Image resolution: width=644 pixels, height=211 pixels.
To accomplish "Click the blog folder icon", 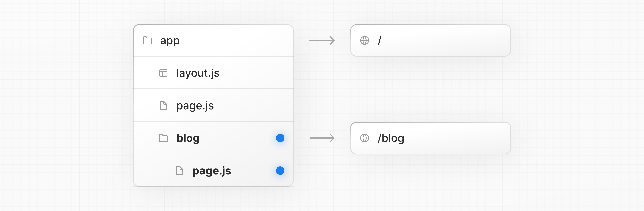I will pos(163,138).
